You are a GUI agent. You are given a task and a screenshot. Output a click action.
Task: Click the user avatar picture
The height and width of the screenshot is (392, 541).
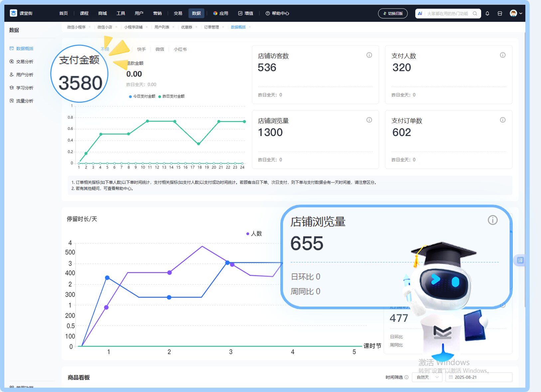point(513,13)
